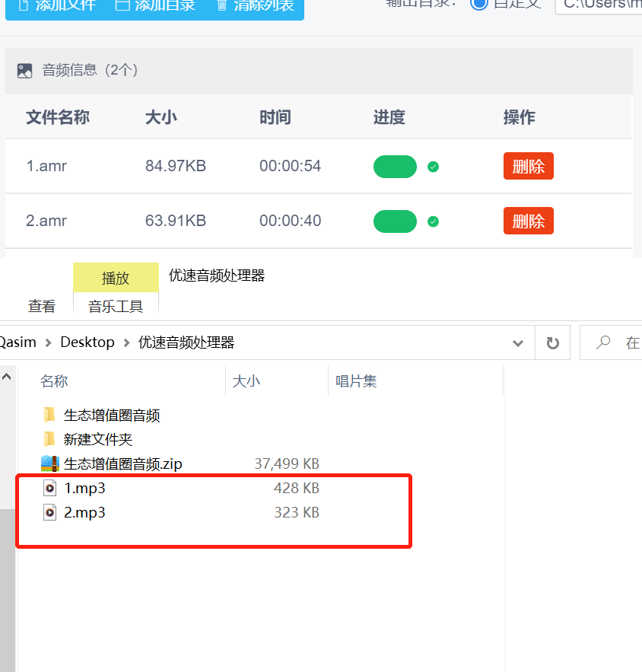Click 删除 button for 1.amr

tap(528, 165)
